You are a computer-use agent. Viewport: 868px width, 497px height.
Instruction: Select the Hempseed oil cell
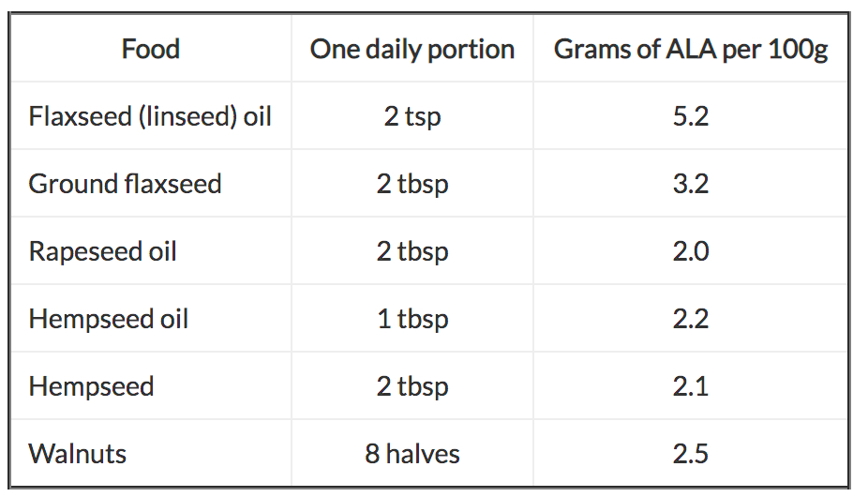pyautogui.click(x=109, y=319)
